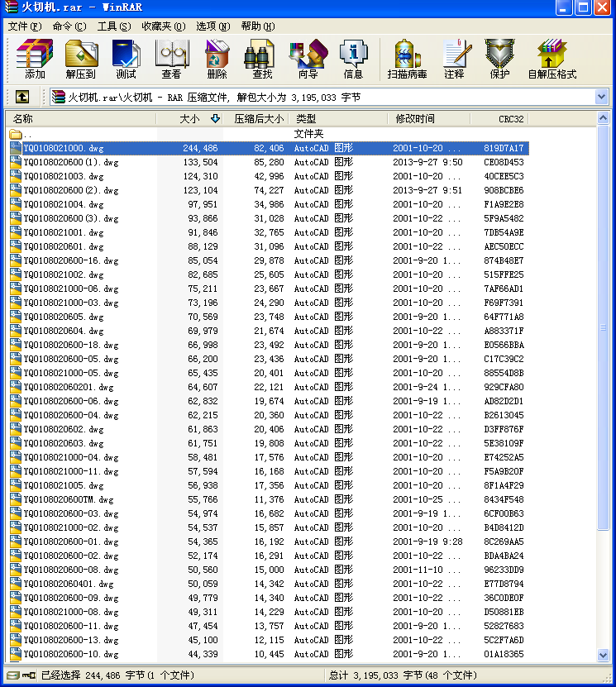This screenshot has width=616, height=687.
Task: Click the Find (查找) binoculars icon
Action: (x=262, y=59)
